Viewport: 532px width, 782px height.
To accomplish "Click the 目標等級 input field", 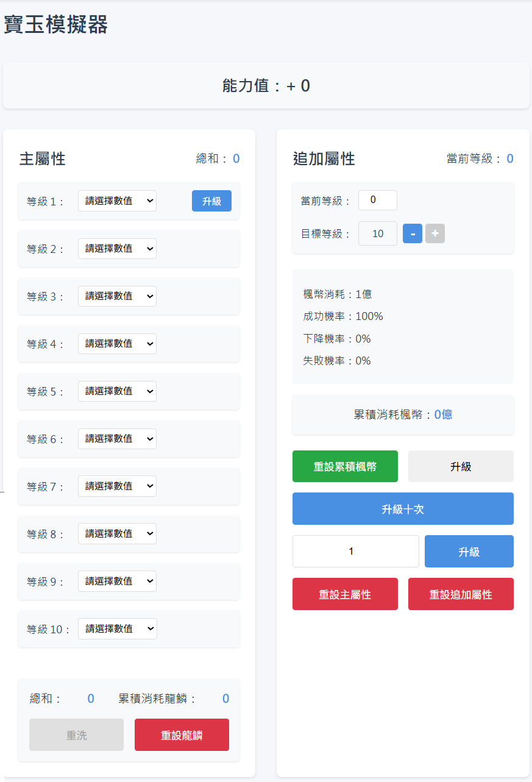I will click(378, 233).
